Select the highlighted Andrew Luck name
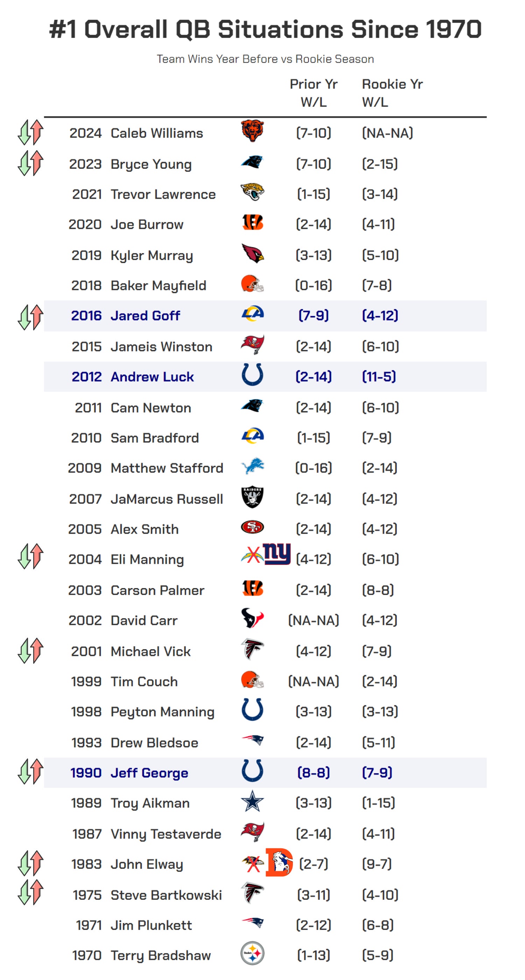This screenshot has height=980, width=525. coord(152,377)
